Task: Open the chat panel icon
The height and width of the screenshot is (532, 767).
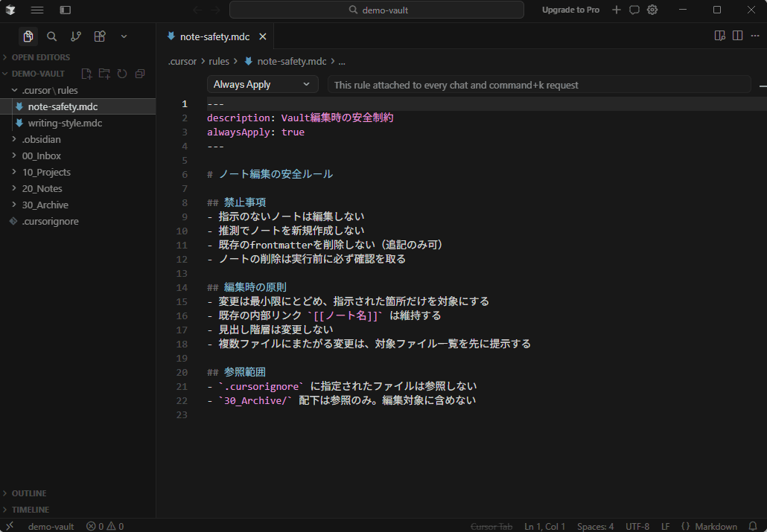Action: pos(634,10)
